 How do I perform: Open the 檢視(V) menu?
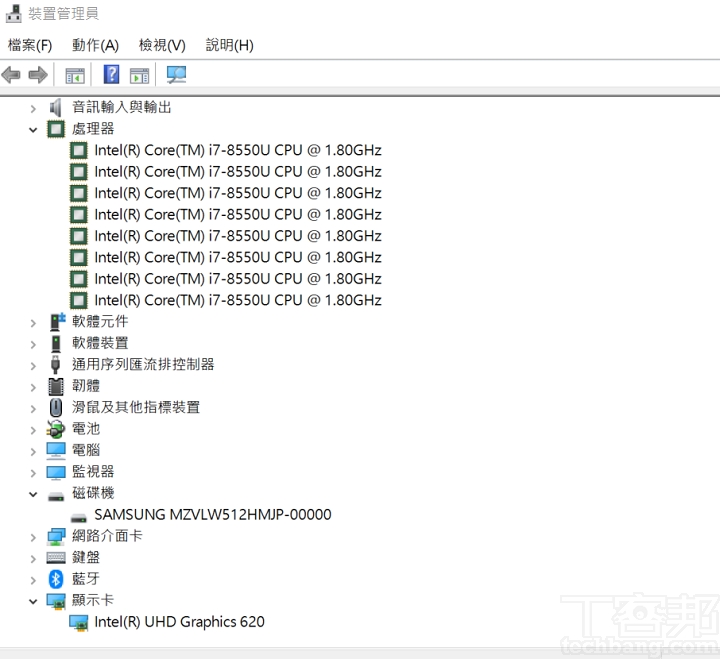[x=162, y=45]
